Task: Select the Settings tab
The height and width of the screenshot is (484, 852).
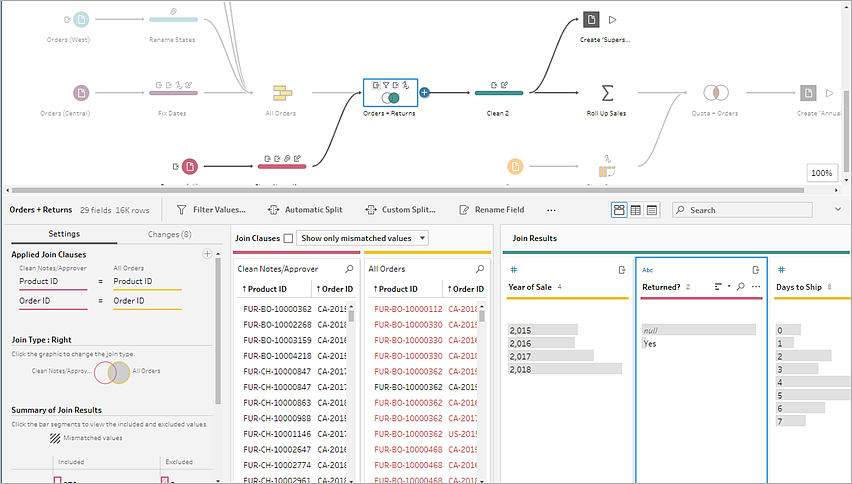Action: pyautogui.click(x=64, y=234)
